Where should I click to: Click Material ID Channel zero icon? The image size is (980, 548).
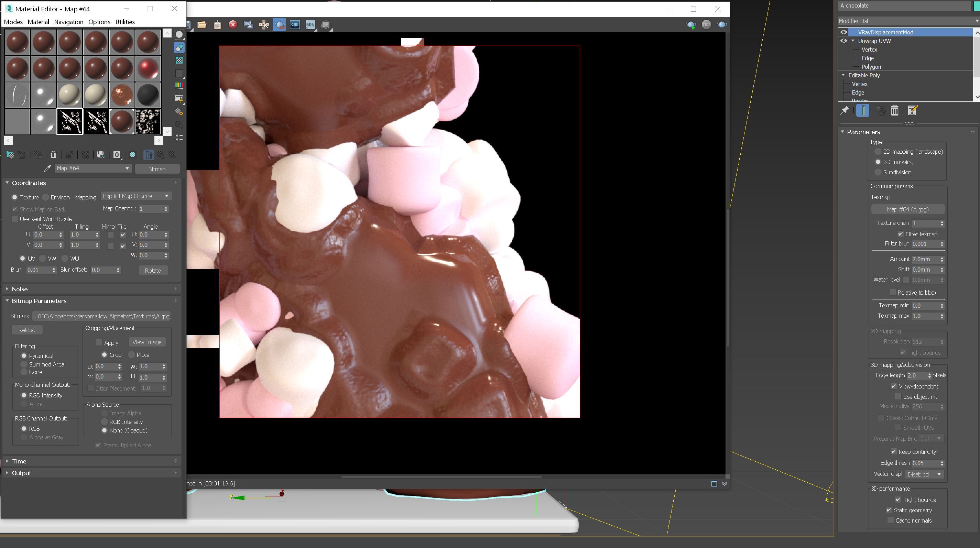click(117, 155)
